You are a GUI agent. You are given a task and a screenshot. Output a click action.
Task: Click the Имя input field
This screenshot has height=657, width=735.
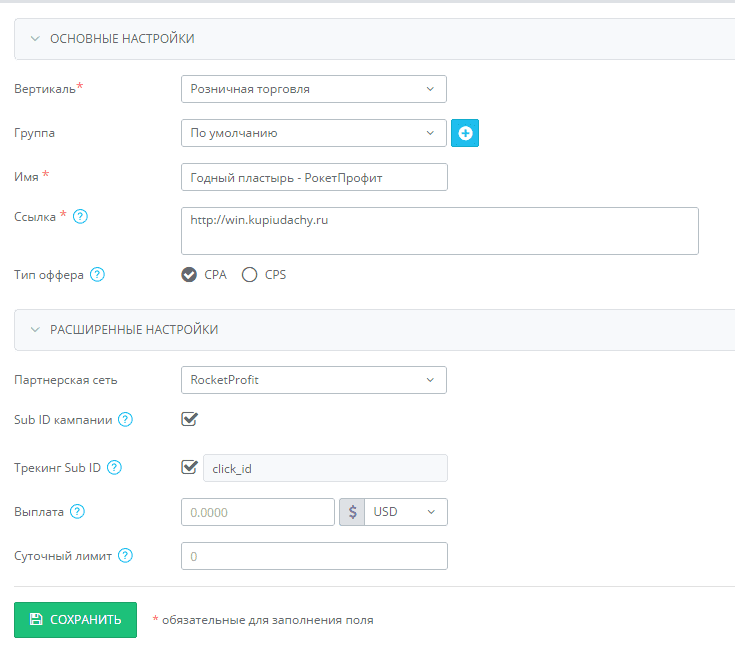coord(314,177)
